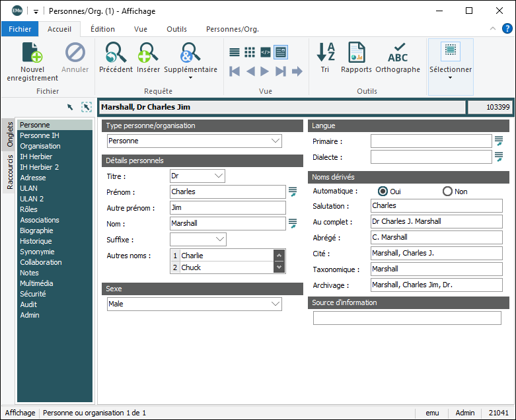Switch to list view icon

tap(235, 52)
